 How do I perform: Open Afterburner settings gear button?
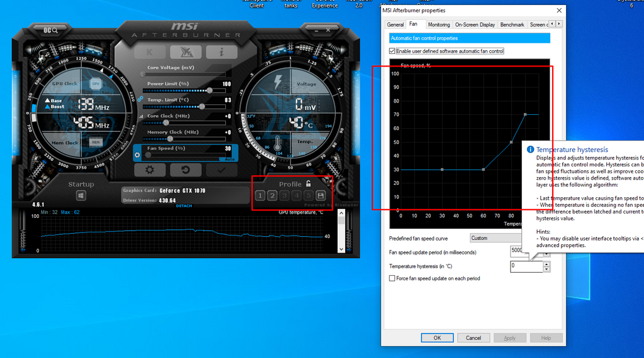[x=150, y=170]
